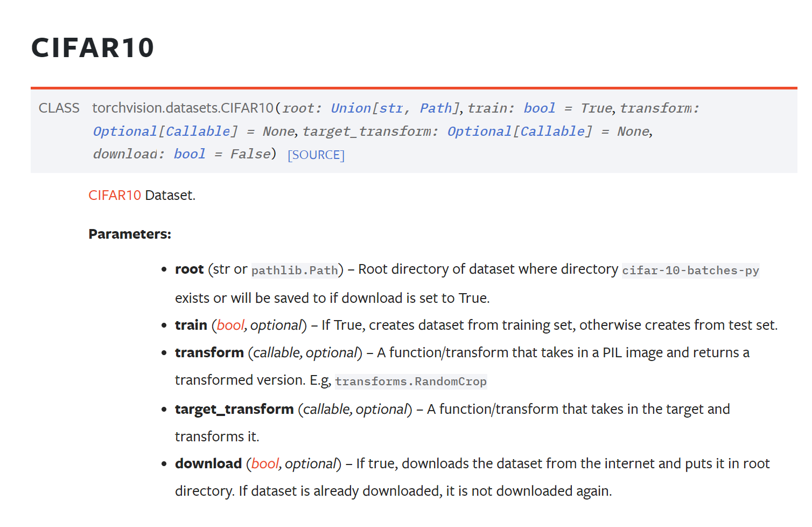Click the bold 'root' parameter name

point(189,269)
